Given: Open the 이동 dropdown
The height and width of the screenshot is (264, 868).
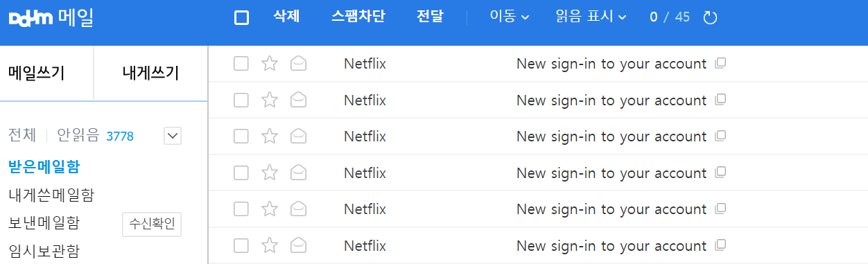Looking at the screenshot, I should 510,17.
